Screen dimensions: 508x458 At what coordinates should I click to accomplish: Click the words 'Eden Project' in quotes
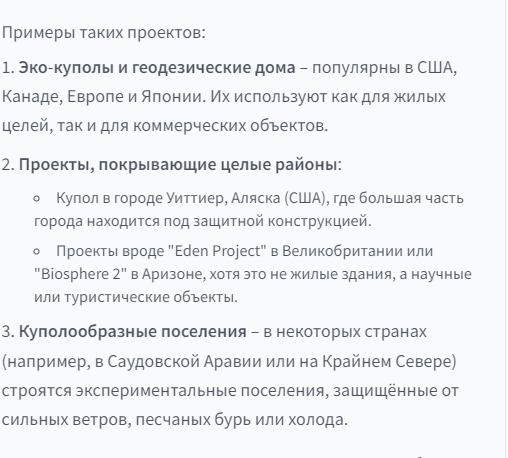[x=218, y=251]
